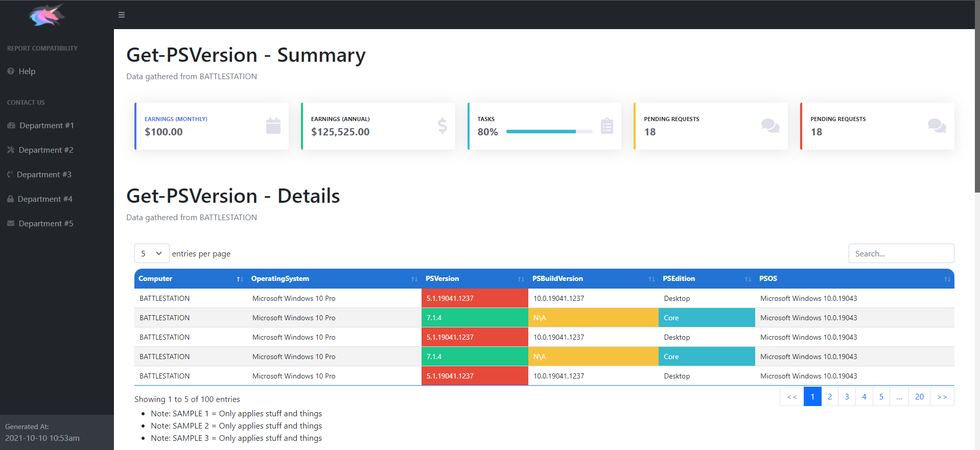Go to page 20 of the table
The image size is (980, 450).
click(919, 397)
